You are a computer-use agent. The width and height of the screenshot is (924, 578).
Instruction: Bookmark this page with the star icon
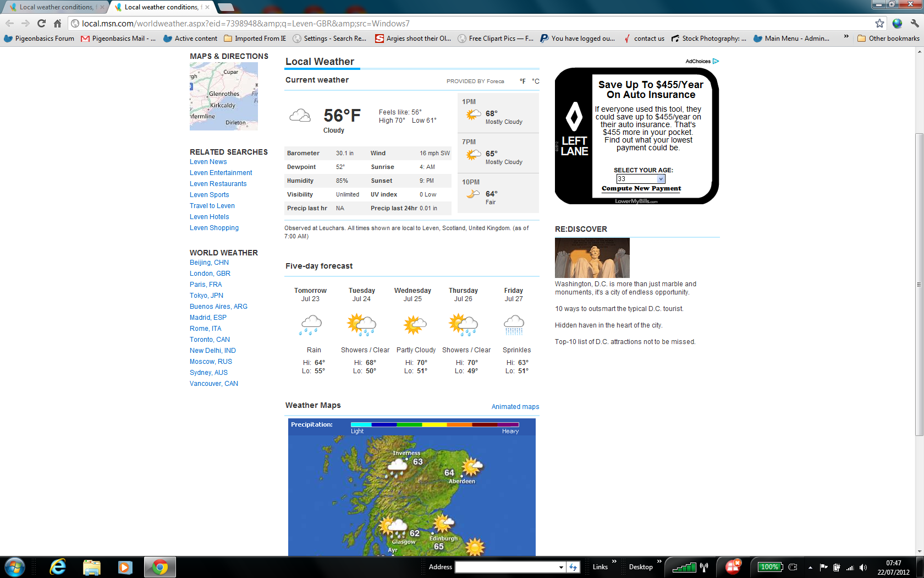click(879, 23)
